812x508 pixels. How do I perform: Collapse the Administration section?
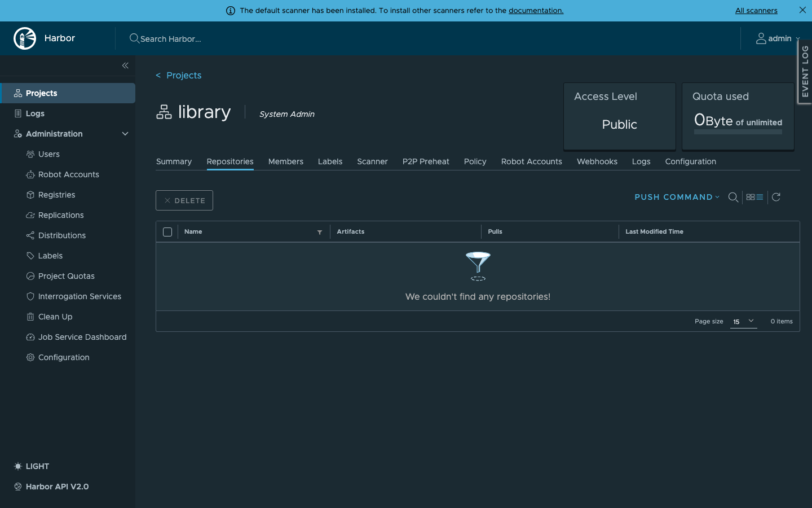pyautogui.click(x=125, y=134)
